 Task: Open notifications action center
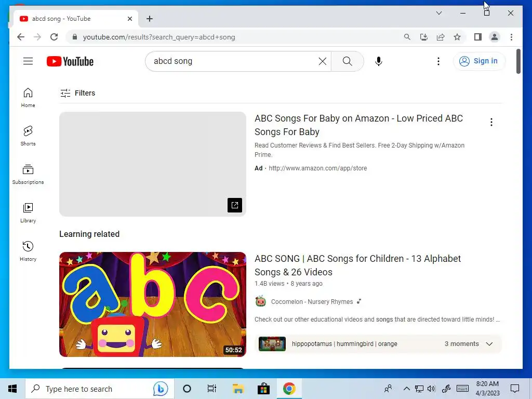click(515, 389)
